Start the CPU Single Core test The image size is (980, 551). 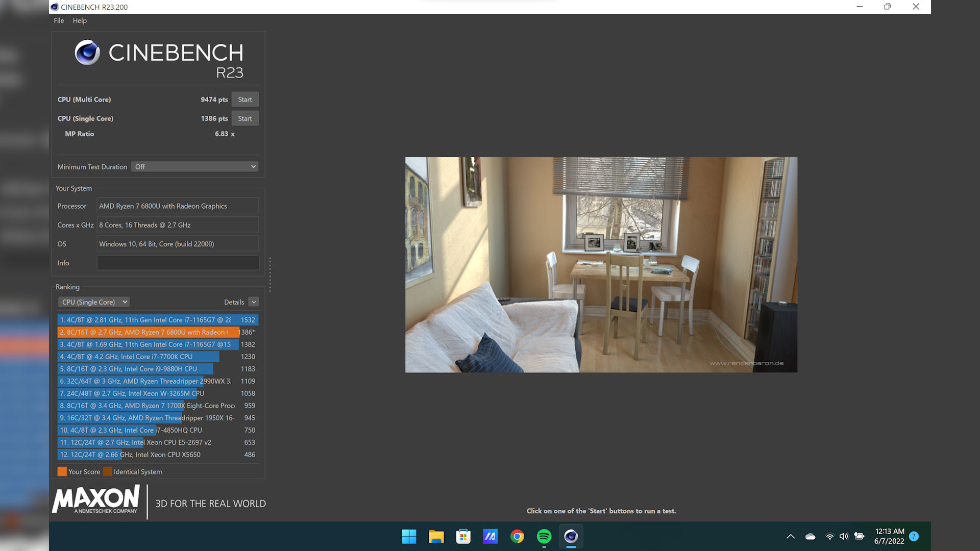point(245,118)
